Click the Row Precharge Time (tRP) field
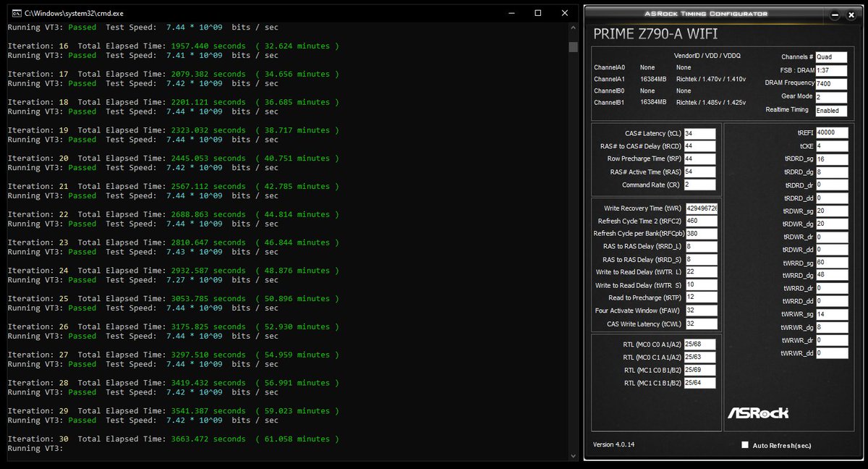868x469 pixels. point(700,159)
